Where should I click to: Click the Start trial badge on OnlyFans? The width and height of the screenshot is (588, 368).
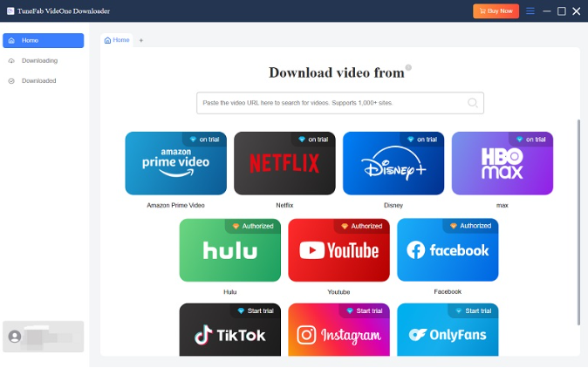(x=473, y=310)
